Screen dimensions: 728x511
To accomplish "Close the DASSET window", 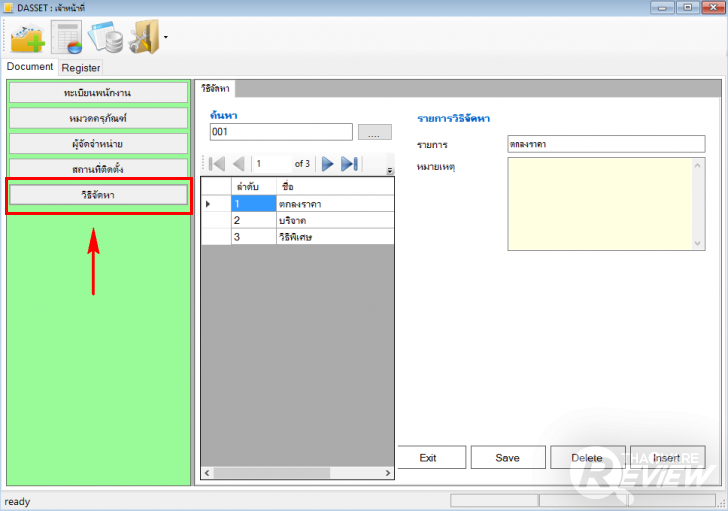I will tap(714, 7).
